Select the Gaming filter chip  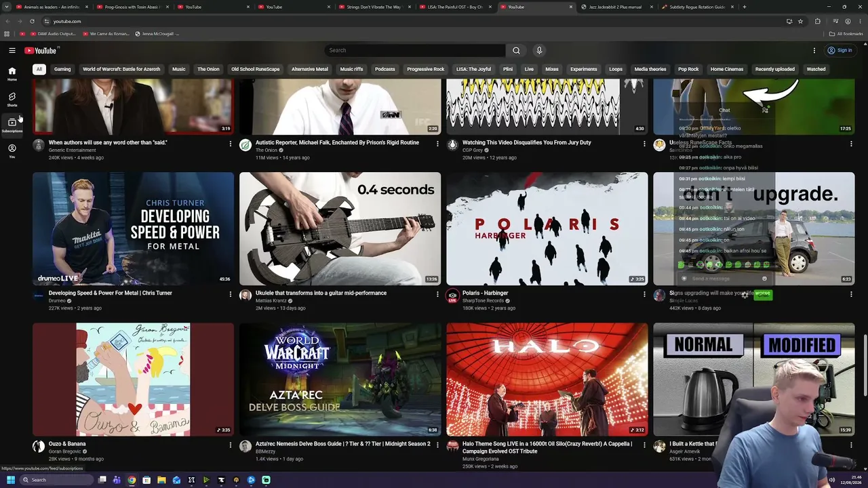point(62,69)
